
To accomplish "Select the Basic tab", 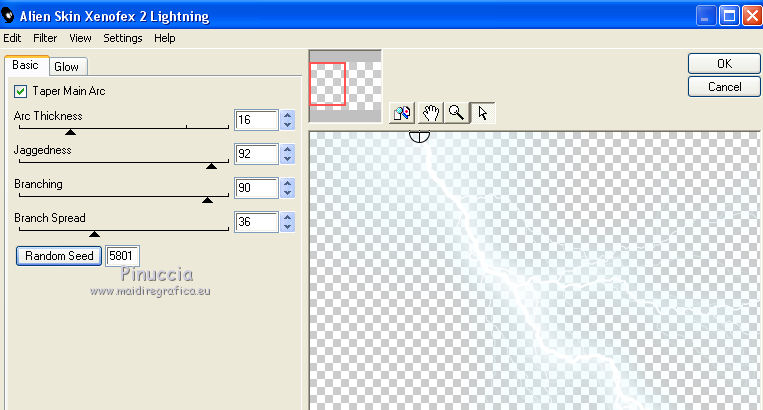I will click(25, 65).
